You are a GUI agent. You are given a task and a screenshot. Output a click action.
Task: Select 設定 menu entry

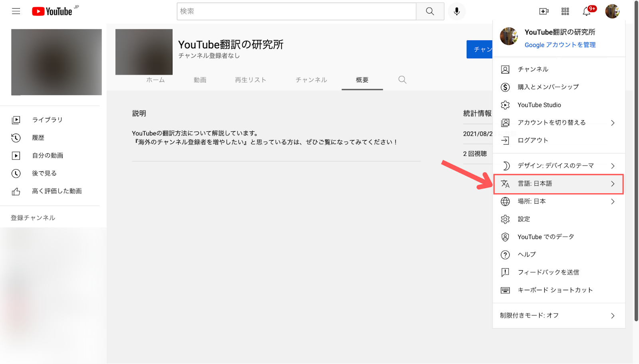pyautogui.click(x=559, y=219)
